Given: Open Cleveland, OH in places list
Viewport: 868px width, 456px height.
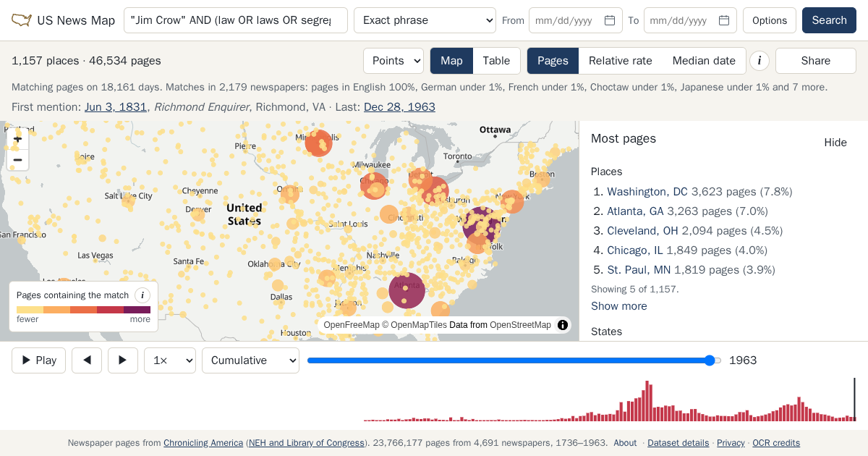Looking at the screenshot, I should tap(642, 231).
